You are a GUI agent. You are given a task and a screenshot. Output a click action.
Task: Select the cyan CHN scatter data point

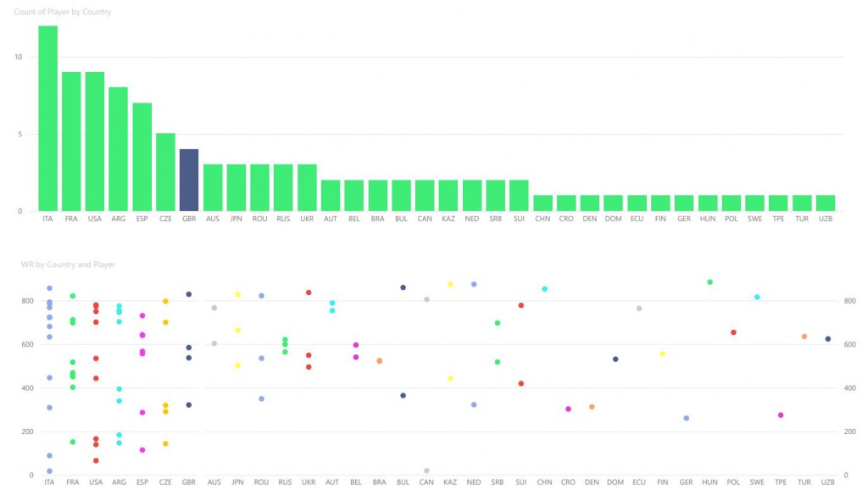point(544,289)
